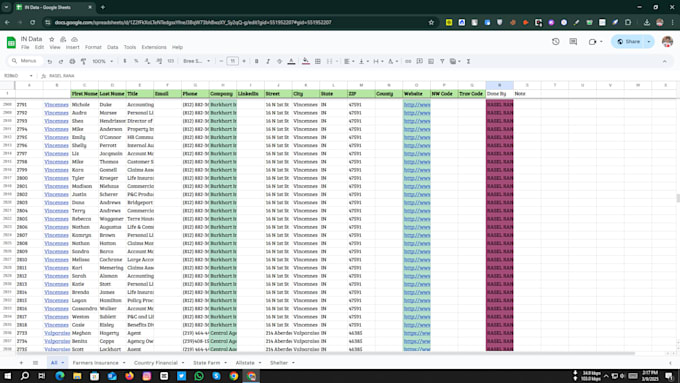This screenshot has height=383, width=680.
Task: Open the Data menu
Action: coord(112,47)
